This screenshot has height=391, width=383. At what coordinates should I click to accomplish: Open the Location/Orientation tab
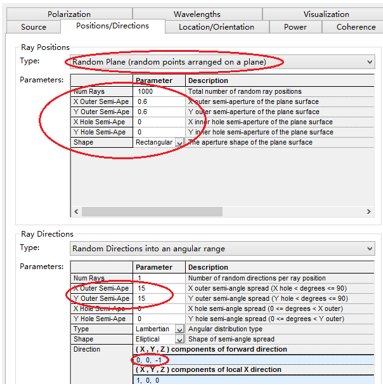coord(217,27)
